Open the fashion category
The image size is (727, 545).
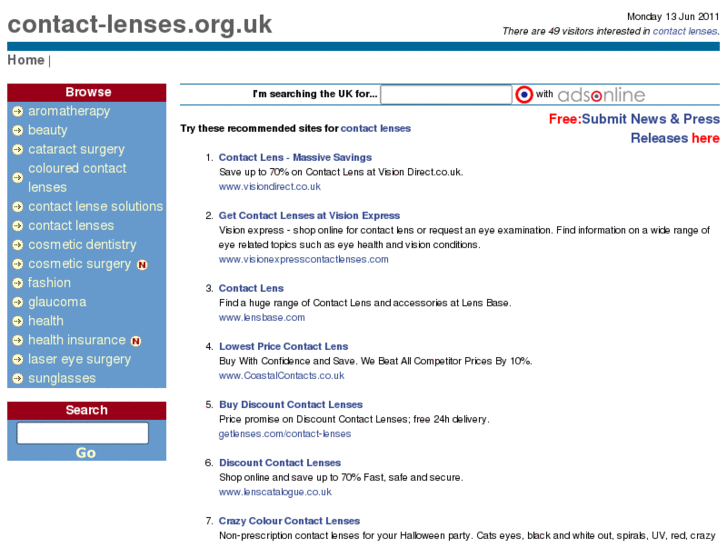(x=50, y=282)
